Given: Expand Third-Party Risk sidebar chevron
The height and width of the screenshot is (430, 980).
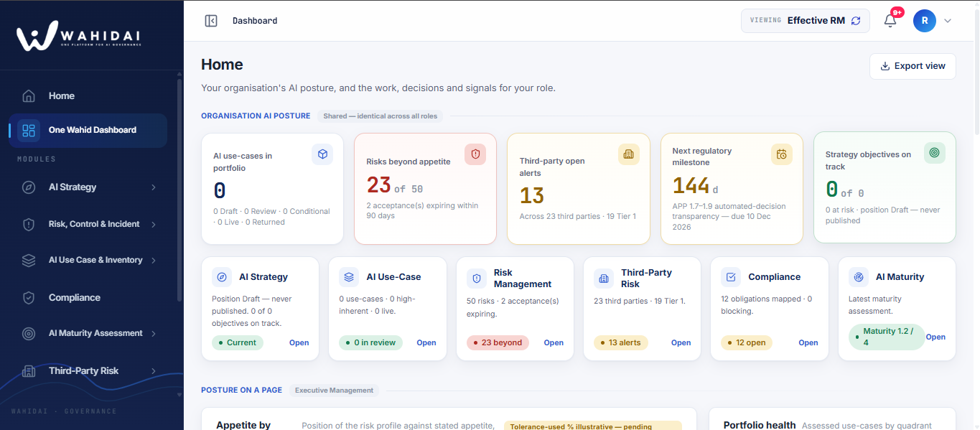Looking at the screenshot, I should tap(154, 371).
